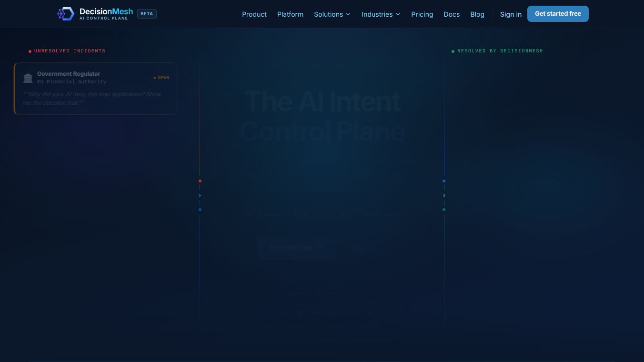Visit the Blog link
644x362 pixels.
pos(477,14)
